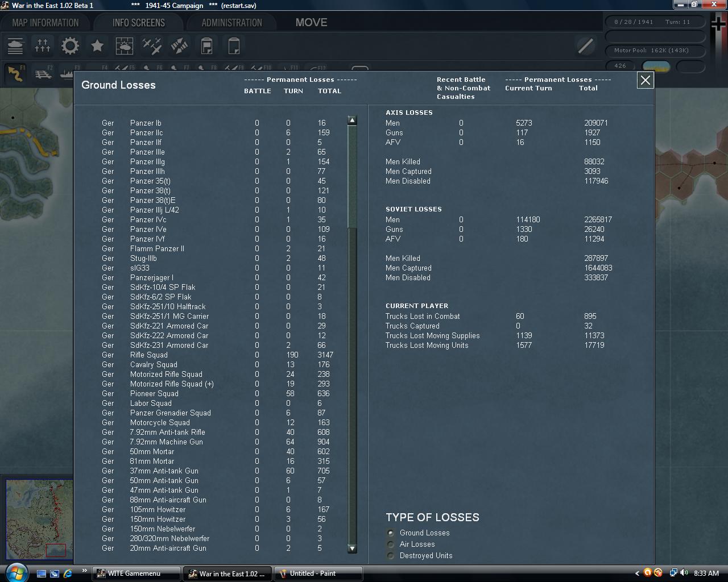Click the losses list scrollbar thumb
Screen dimensions: 728x582
352,177
